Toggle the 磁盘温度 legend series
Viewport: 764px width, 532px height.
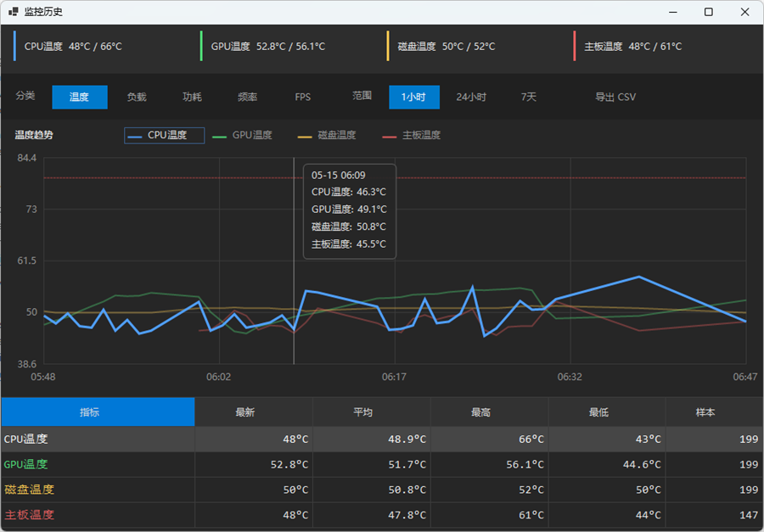pos(327,136)
